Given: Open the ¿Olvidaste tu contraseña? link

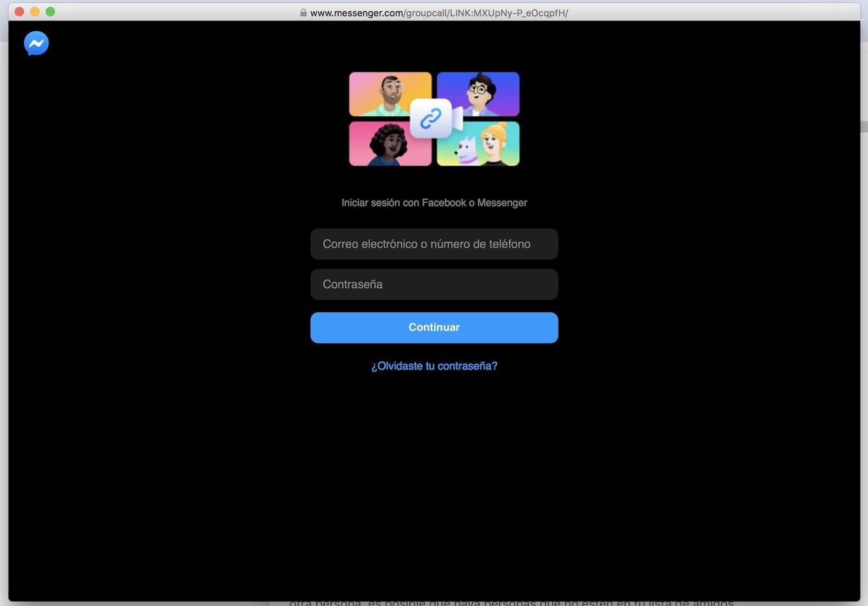Looking at the screenshot, I should [x=434, y=366].
